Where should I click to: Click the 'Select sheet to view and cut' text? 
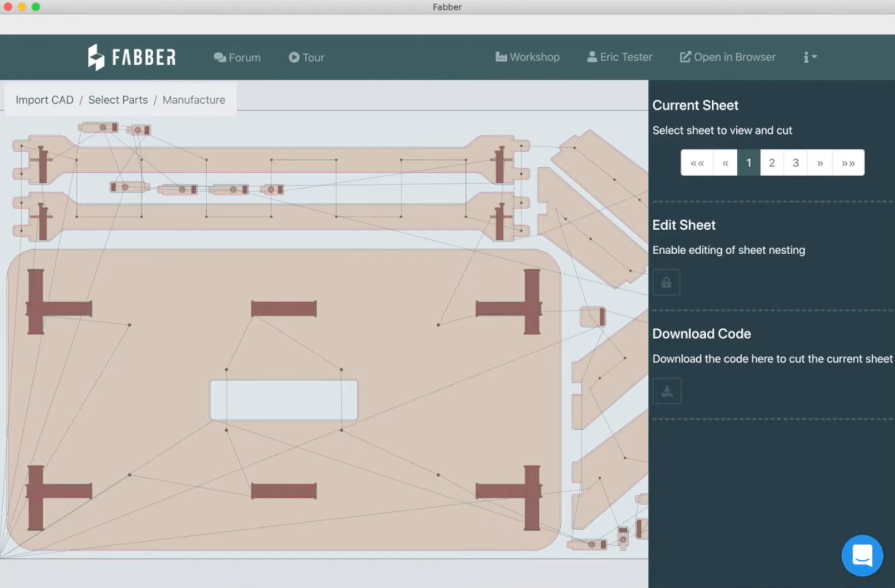click(722, 131)
